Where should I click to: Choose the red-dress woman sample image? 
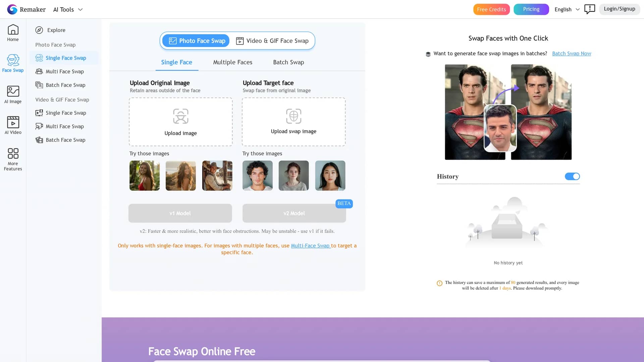[145, 176]
